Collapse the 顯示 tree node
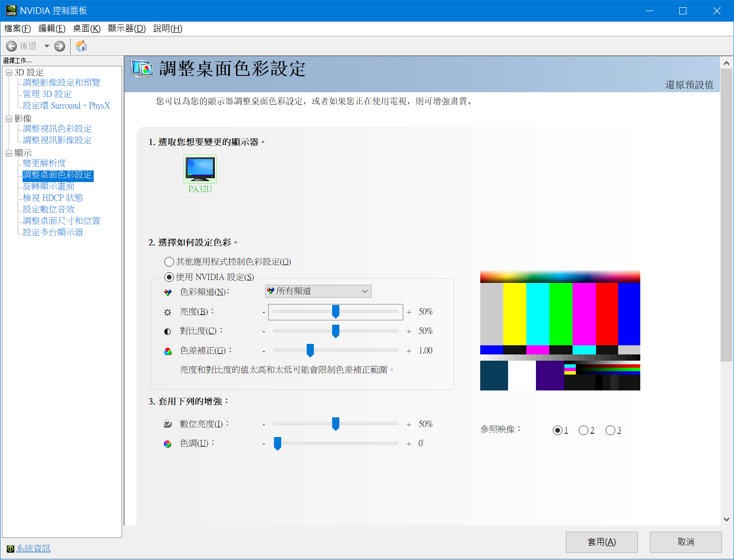The height and width of the screenshot is (560, 734). pos(9,153)
